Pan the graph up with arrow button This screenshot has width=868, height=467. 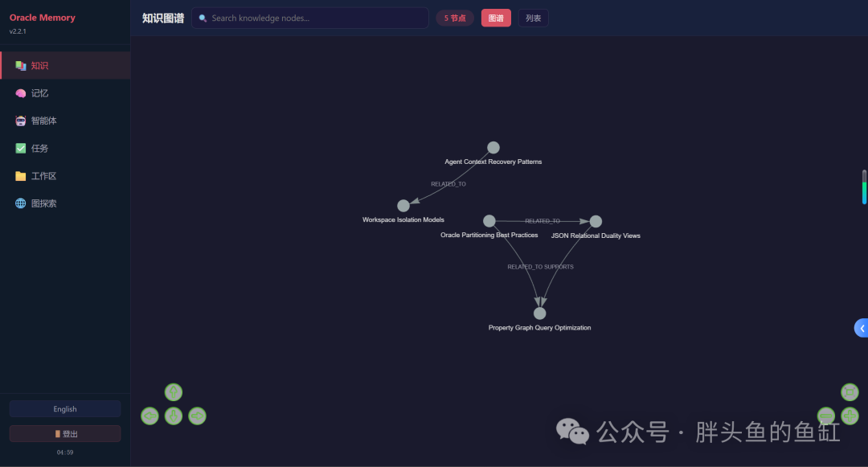tap(174, 392)
